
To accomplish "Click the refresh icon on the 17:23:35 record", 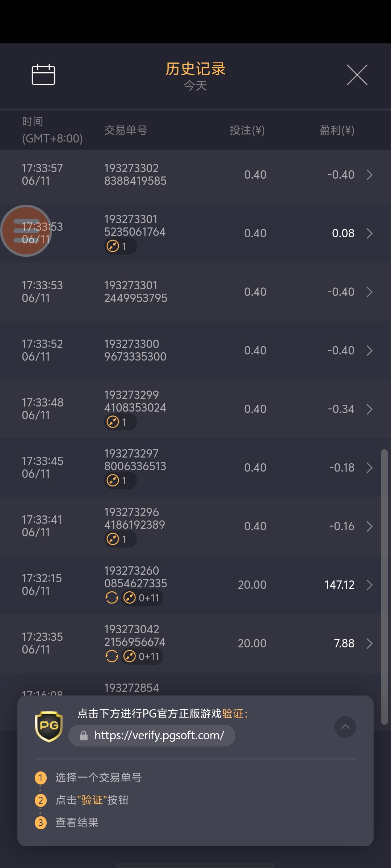I will 112,656.
